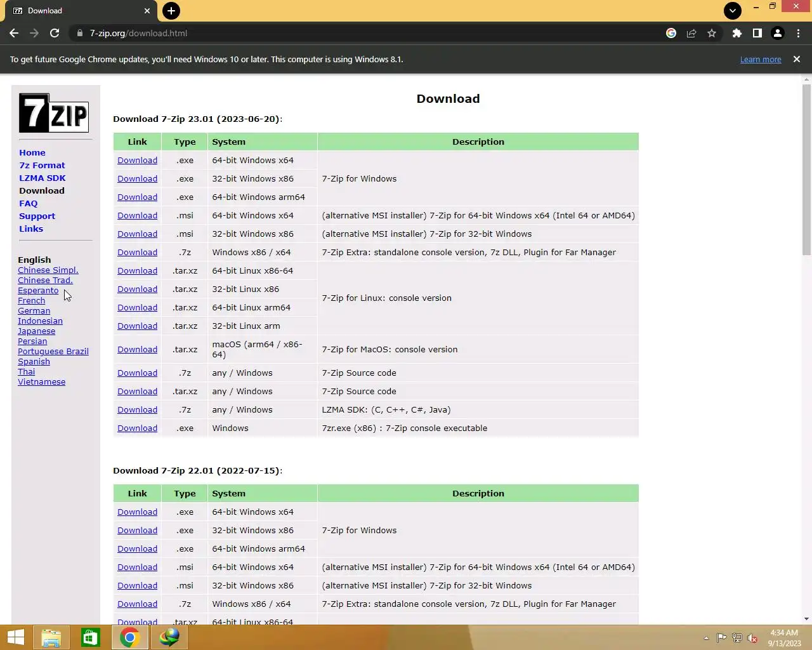The height and width of the screenshot is (650, 812).
Task: Download 23.01 .exe for 64-bit Windows arm64
Action: (137, 197)
